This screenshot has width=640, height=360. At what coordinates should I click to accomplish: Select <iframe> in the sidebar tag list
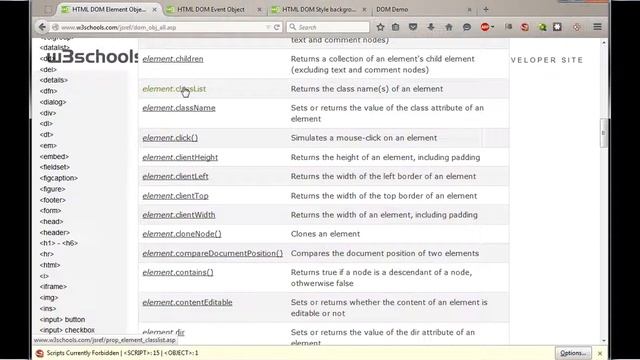click(x=53, y=287)
